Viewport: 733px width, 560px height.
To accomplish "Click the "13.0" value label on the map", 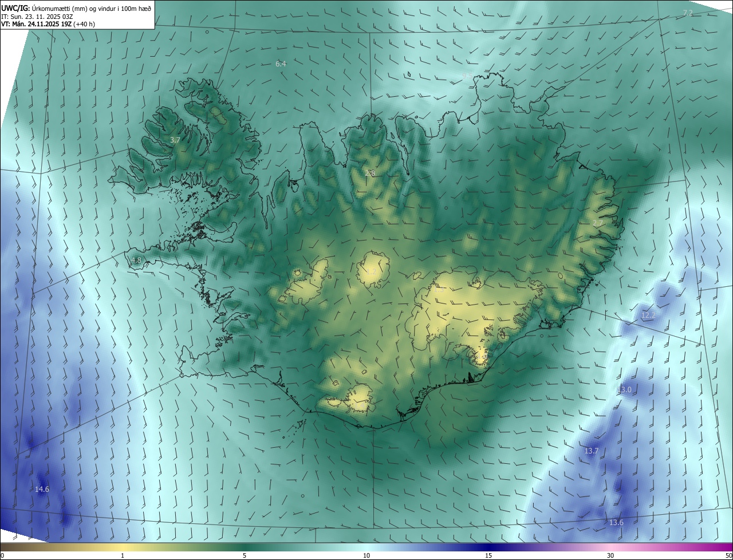I will pyautogui.click(x=624, y=390).
